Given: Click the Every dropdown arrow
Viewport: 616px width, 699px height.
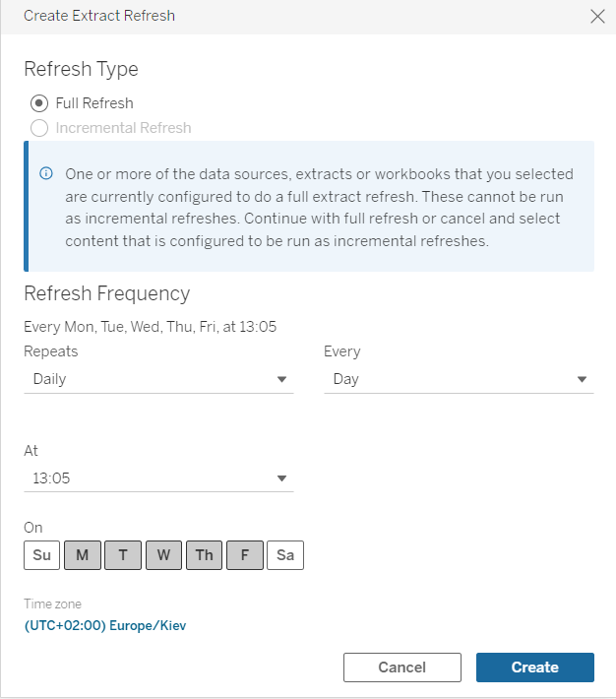Looking at the screenshot, I should coord(582,379).
